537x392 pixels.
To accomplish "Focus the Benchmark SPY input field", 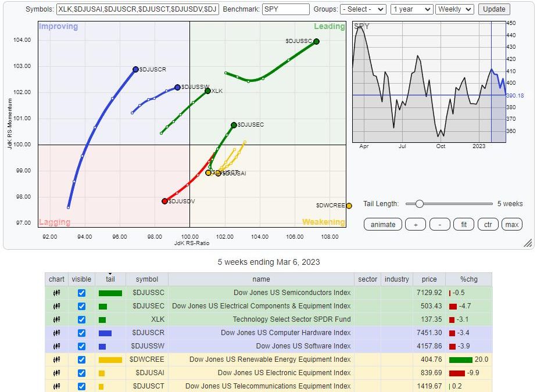I will tap(285, 9).
